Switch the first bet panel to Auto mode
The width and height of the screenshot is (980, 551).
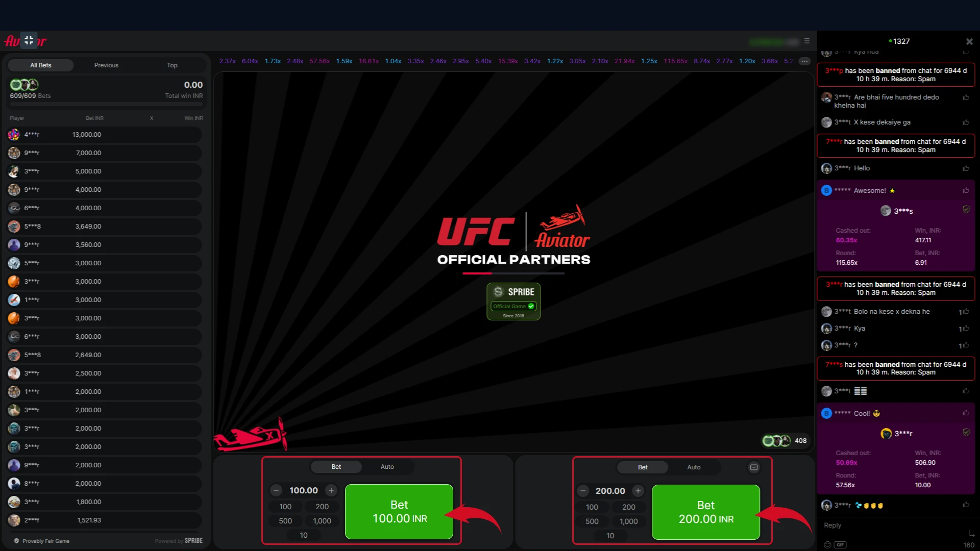pyautogui.click(x=387, y=466)
